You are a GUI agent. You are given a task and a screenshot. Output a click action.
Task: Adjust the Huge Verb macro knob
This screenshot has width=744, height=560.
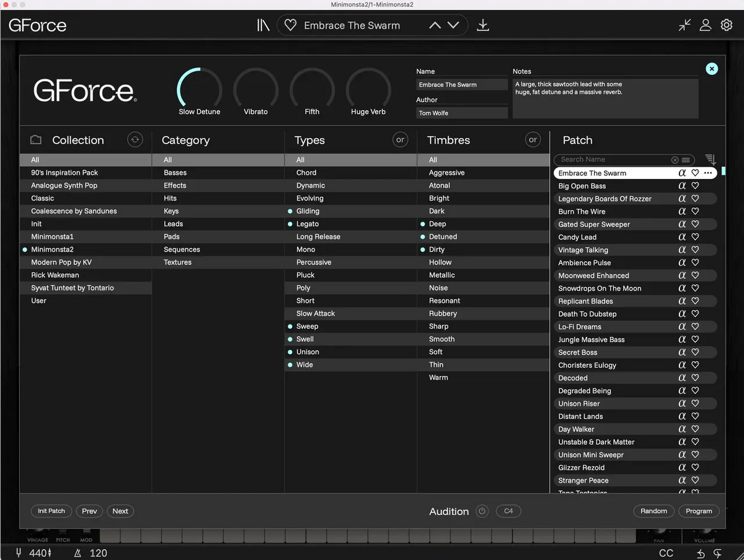click(x=368, y=90)
